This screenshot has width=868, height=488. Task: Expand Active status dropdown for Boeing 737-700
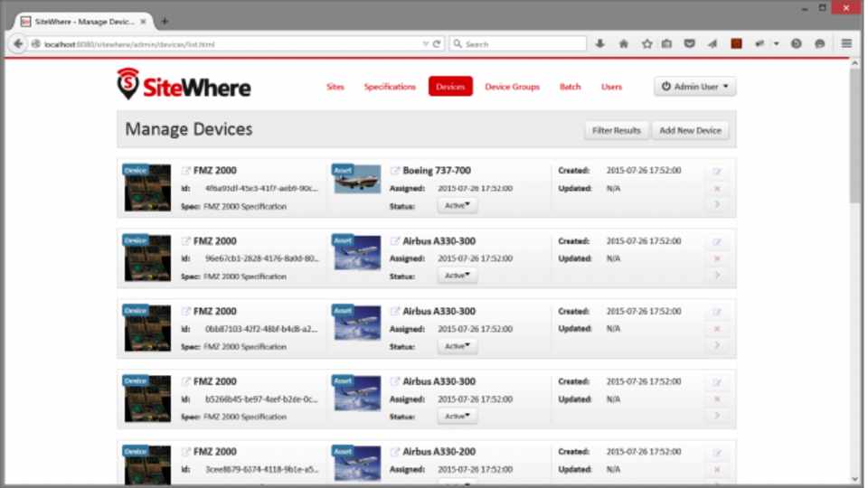tap(458, 206)
